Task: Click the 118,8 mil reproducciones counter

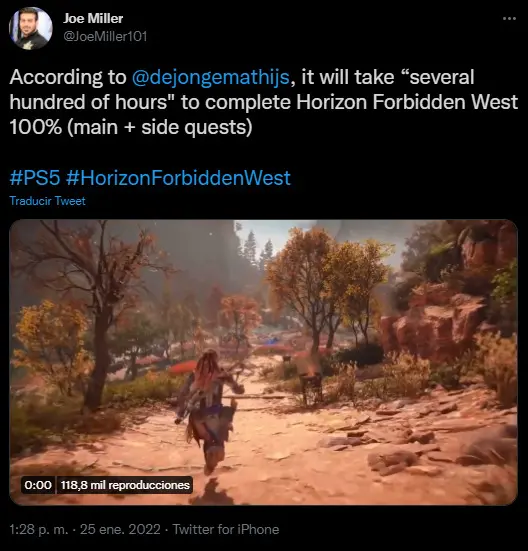Action: [x=125, y=485]
